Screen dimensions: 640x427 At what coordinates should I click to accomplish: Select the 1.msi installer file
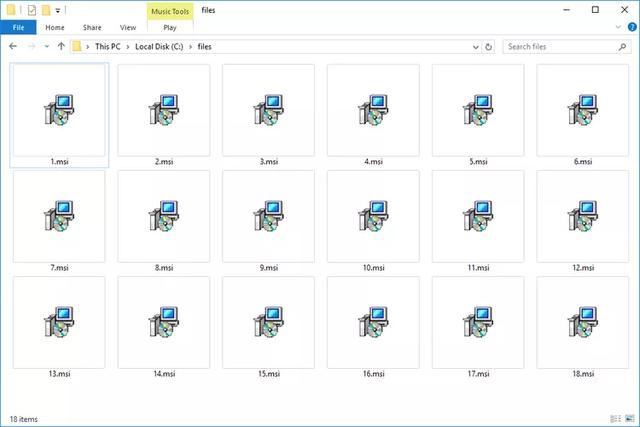tap(59, 111)
